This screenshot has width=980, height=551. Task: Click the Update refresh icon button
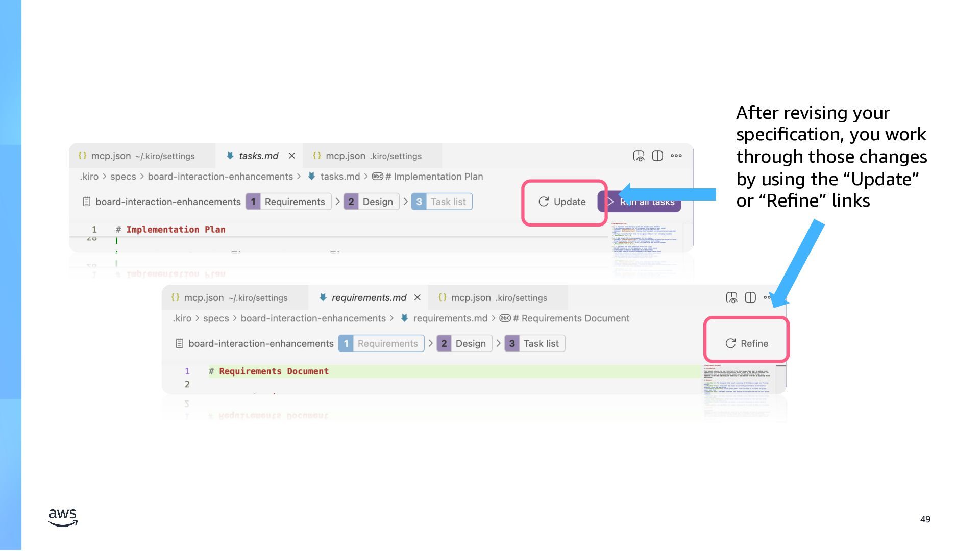tap(562, 202)
